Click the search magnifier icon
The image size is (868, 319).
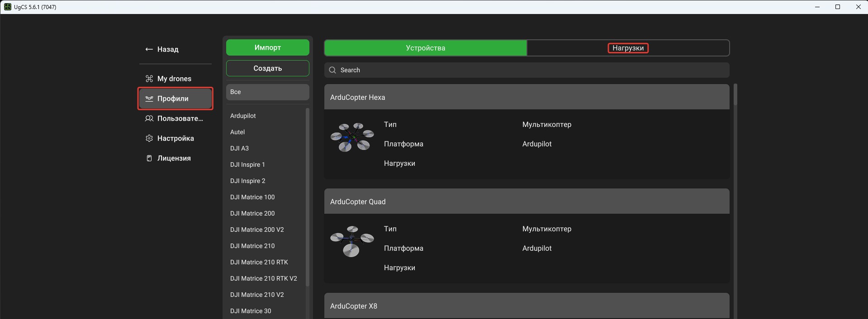332,70
